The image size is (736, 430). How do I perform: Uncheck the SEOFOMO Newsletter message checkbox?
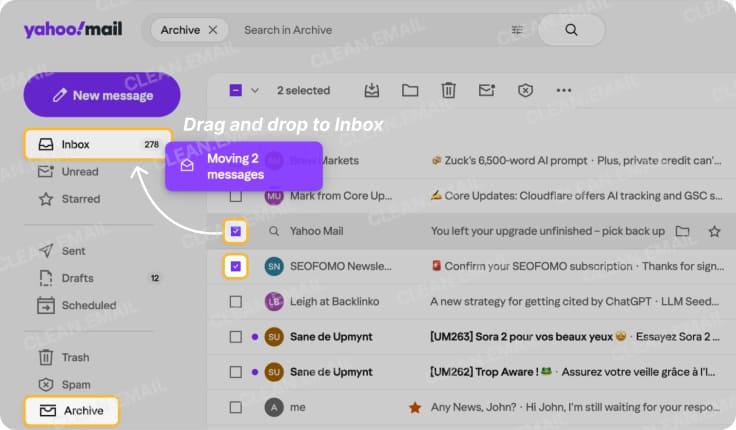(x=236, y=266)
